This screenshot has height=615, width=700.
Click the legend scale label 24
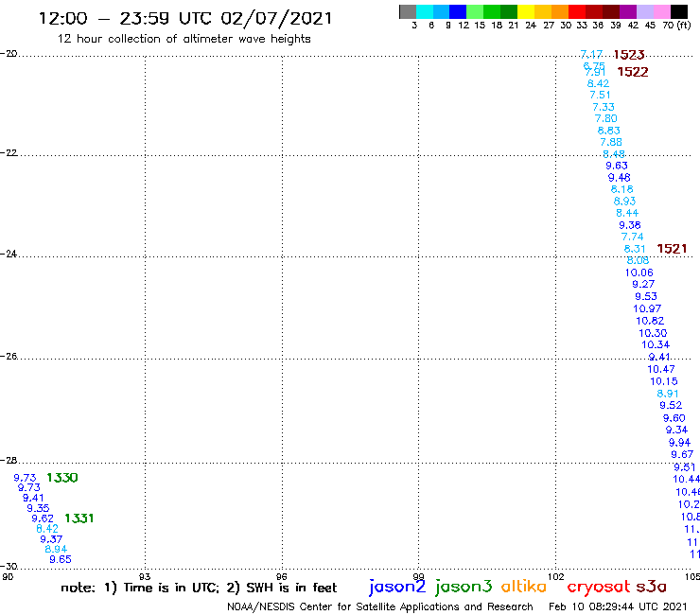click(531, 25)
